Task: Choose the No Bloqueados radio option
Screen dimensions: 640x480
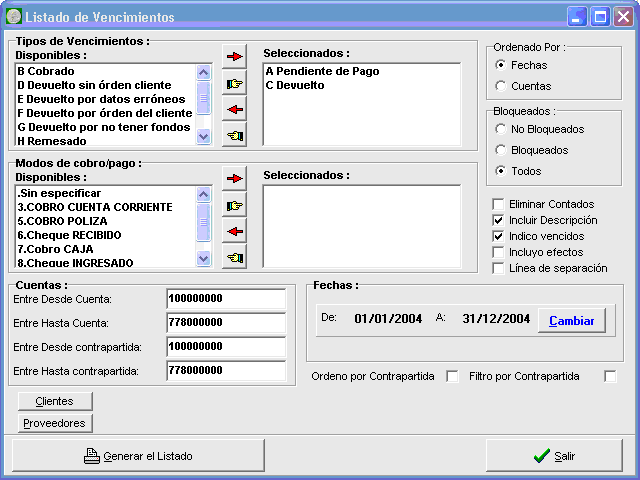Action: 501,129
